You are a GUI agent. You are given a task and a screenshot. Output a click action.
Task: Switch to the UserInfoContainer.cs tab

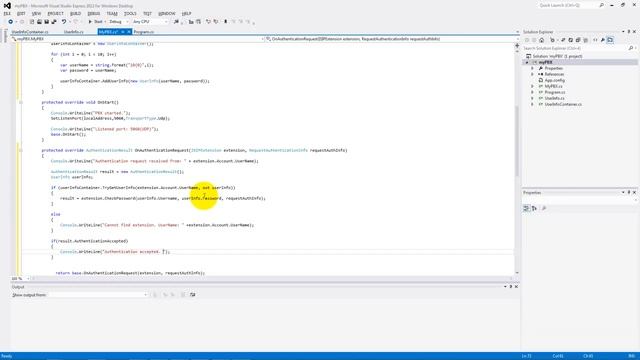[x=30, y=32]
